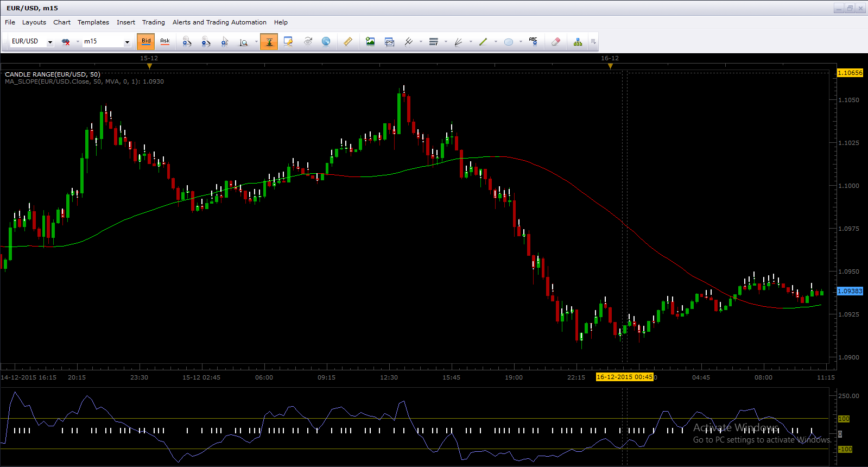Open the File menu
This screenshot has height=467, width=868.
pos(10,22)
